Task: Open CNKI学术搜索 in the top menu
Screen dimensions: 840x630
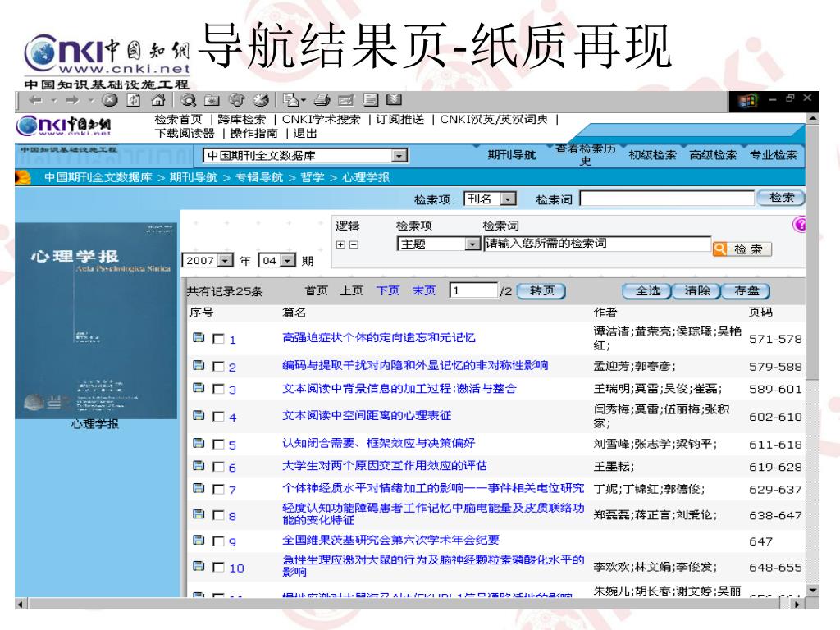Action: coord(322,120)
